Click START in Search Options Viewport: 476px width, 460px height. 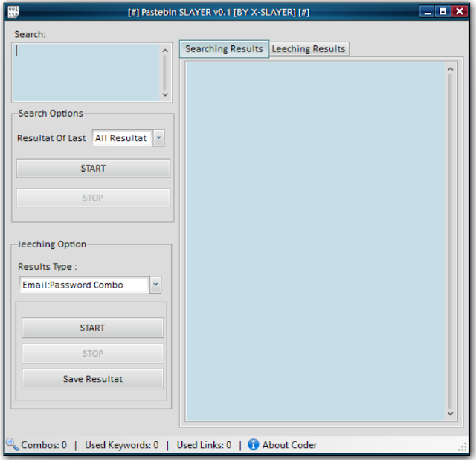click(x=93, y=168)
